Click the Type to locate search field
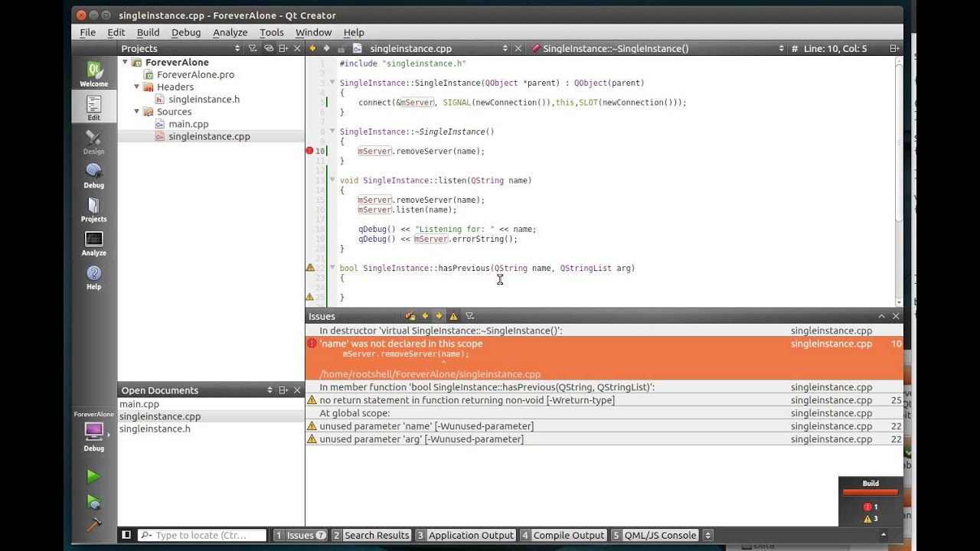Viewport: 980px width, 551px height. click(202, 535)
